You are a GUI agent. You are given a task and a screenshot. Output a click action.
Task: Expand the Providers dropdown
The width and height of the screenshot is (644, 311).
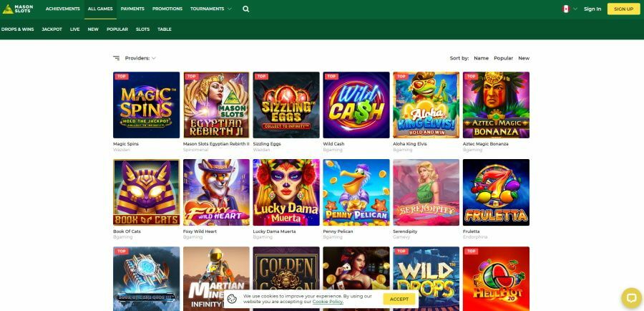point(140,58)
